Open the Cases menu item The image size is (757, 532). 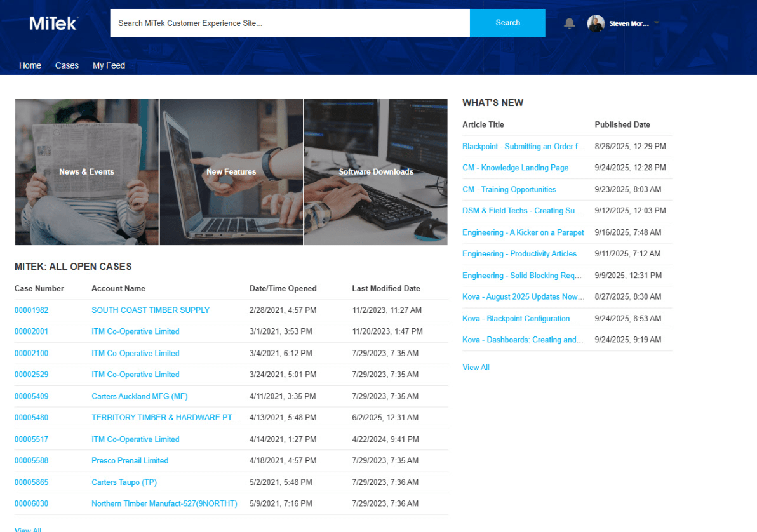tap(67, 65)
